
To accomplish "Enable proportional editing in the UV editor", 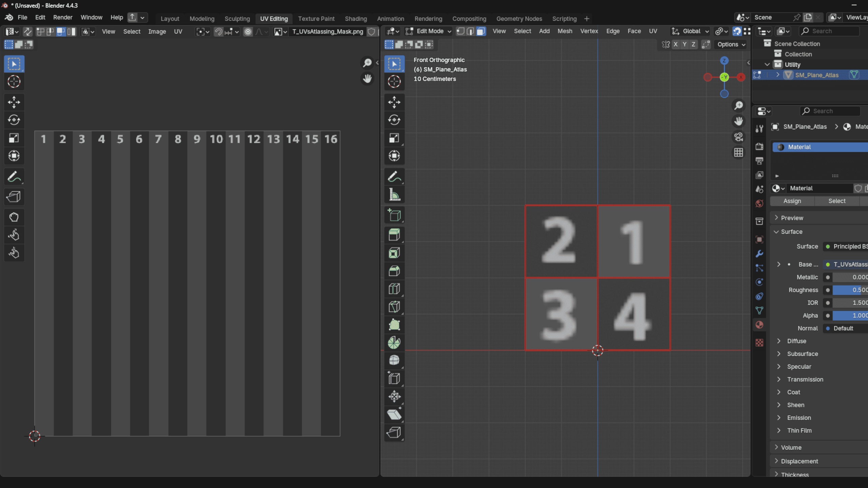I will (248, 32).
